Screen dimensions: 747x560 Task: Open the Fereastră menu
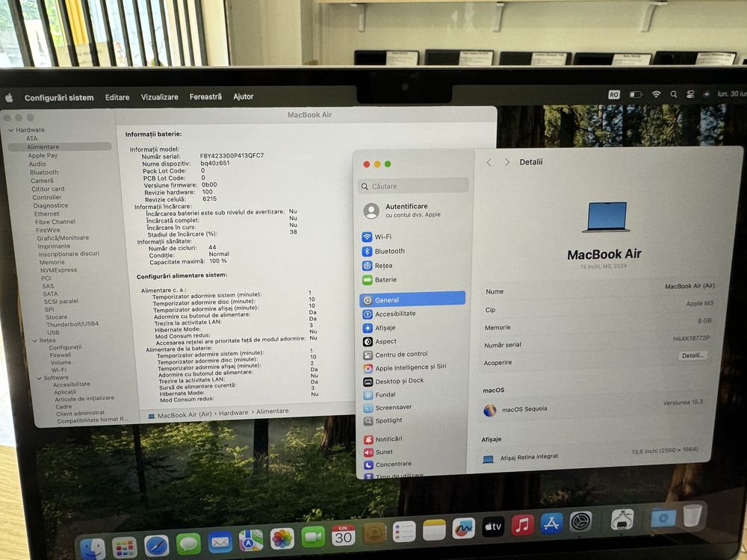[205, 96]
